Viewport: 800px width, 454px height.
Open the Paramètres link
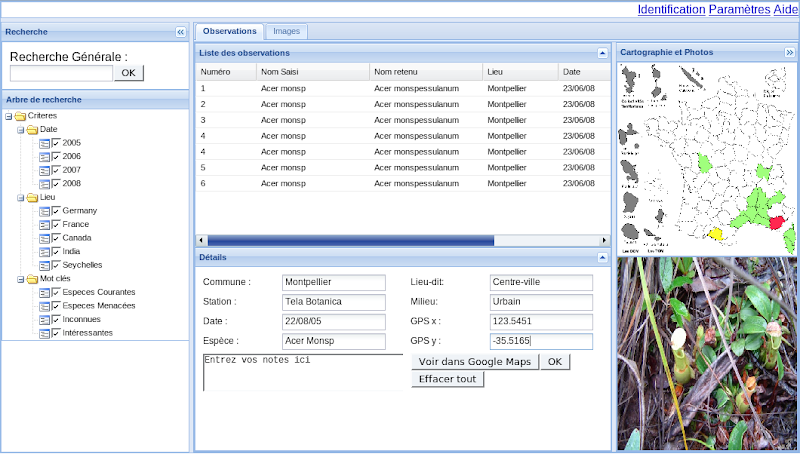(x=739, y=9)
